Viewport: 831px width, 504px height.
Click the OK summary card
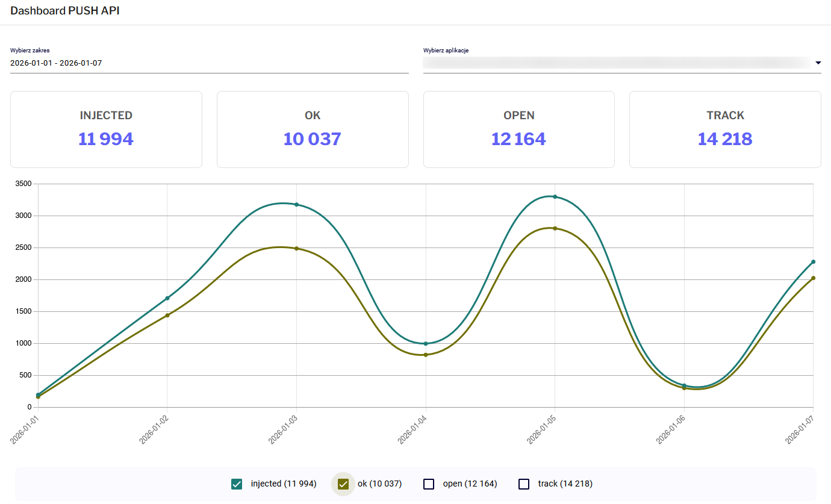coord(313,129)
